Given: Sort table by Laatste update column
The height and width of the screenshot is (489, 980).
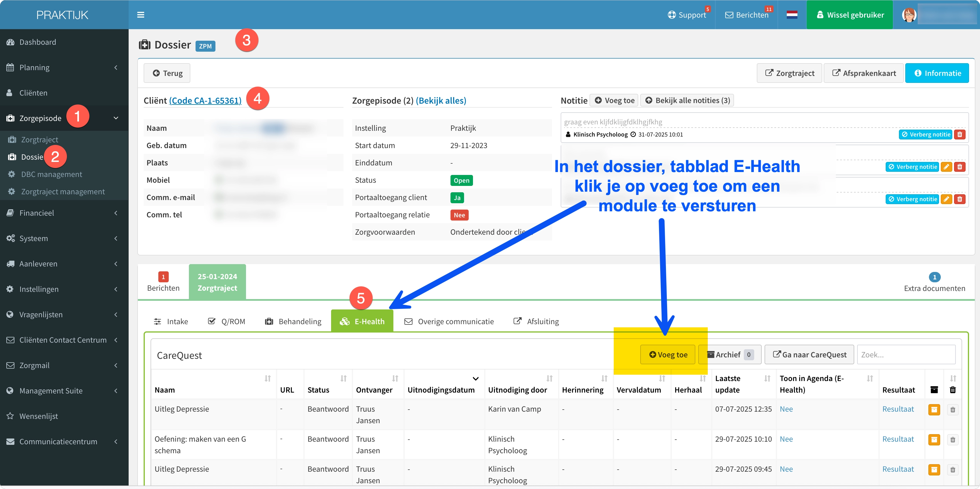Looking at the screenshot, I should (767, 378).
